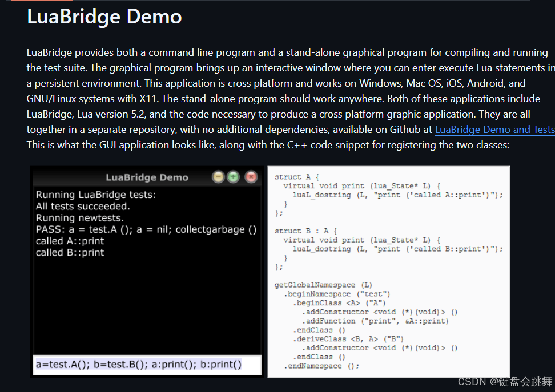
Task: Click the getGlobalNamespace (L) code line
Action: pos(324,285)
